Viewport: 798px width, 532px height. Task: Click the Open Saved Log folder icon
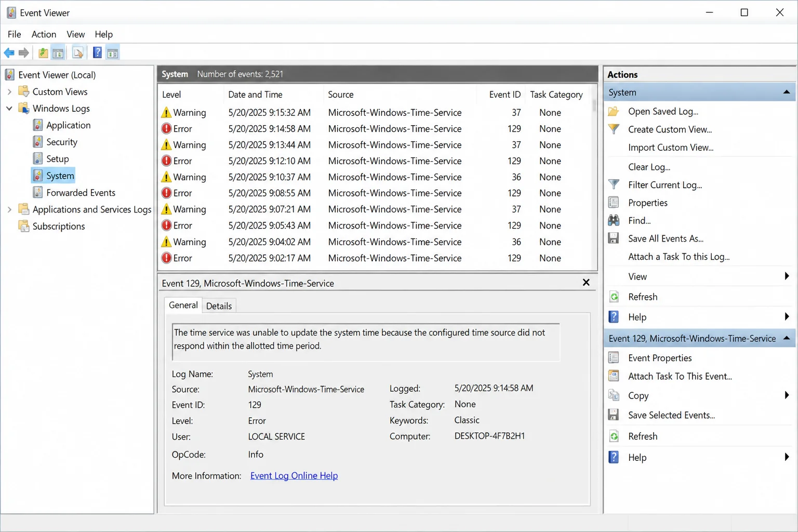(x=614, y=111)
